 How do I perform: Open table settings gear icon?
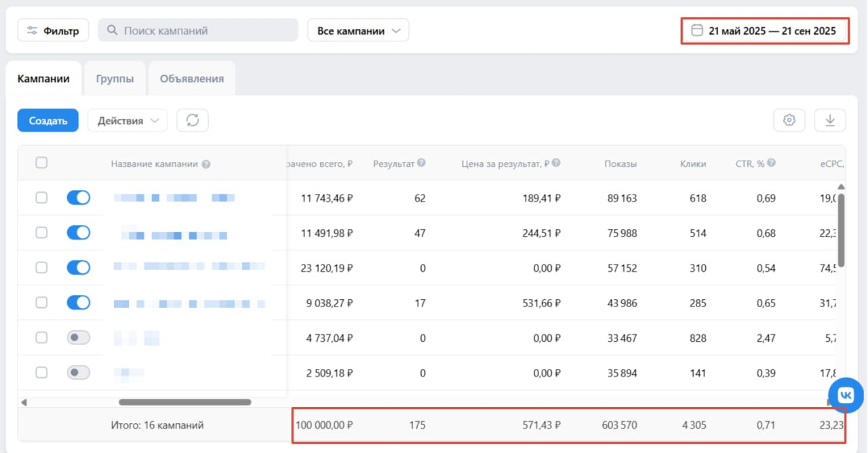(789, 121)
